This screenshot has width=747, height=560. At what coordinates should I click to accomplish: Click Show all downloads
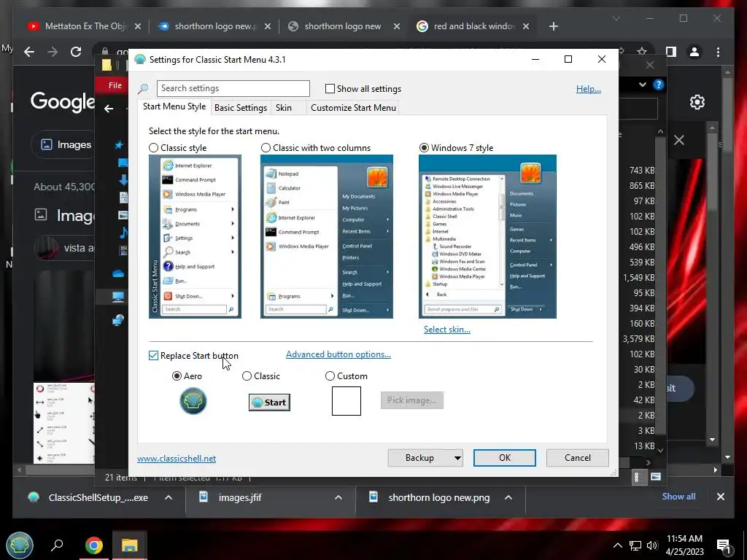pos(678,497)
